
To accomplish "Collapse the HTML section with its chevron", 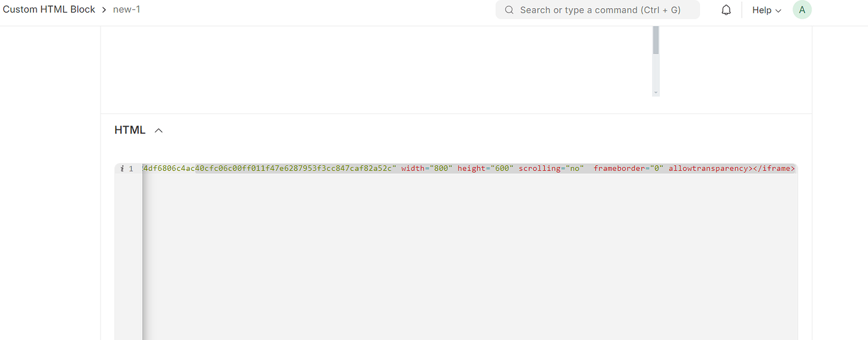I will click(x=159, y=130).
